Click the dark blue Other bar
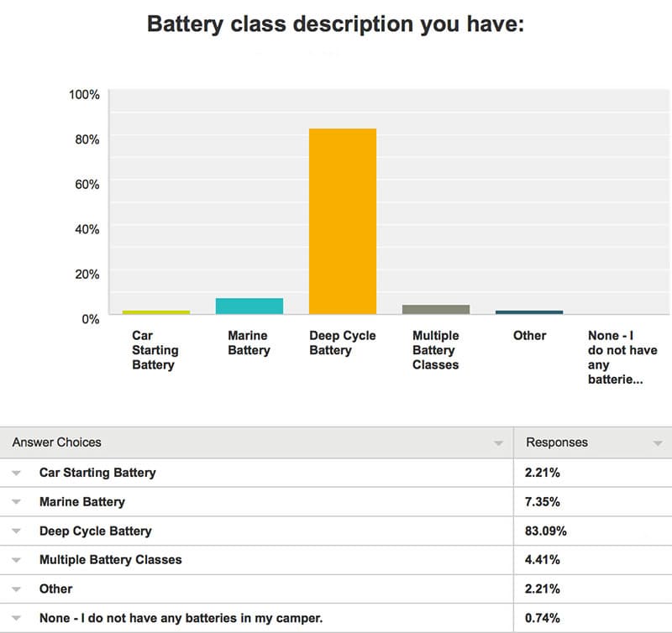 (x=529, y=312)
